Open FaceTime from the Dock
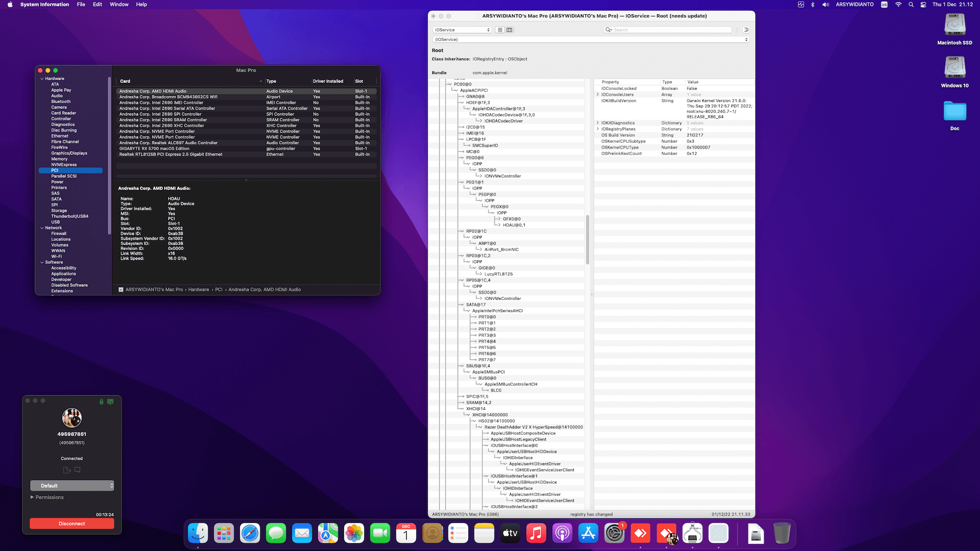The width and height of the screenshot is (980, 551). [380, 534]
